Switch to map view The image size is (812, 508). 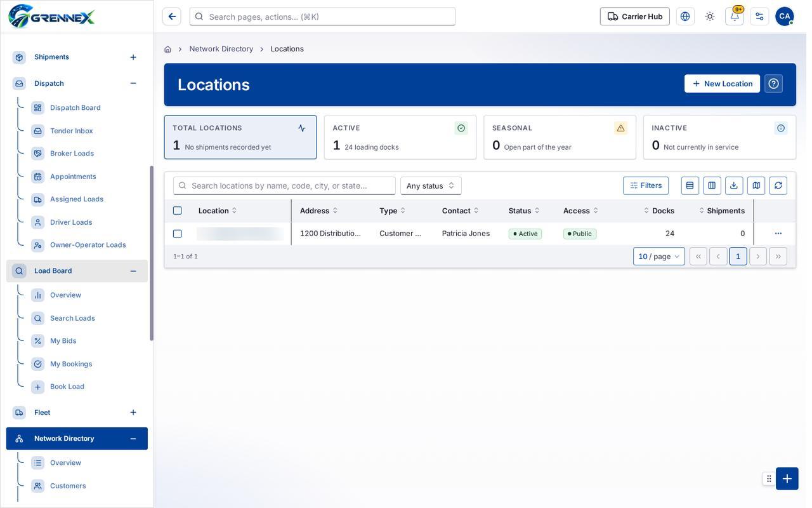(x=756, y=185)
